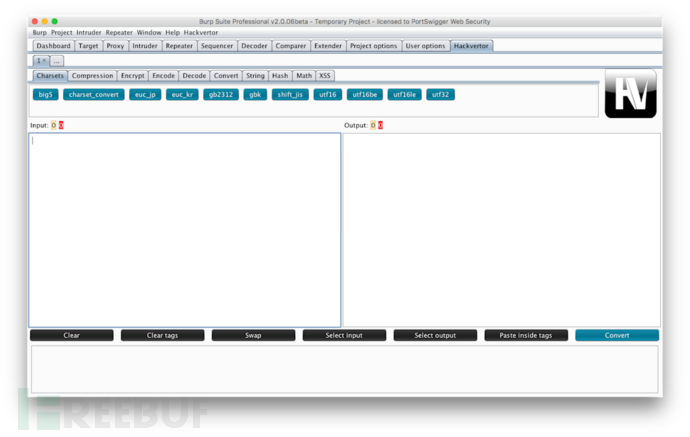Switch to the Comparer tab
690x437 pixels.
point(290,46)
